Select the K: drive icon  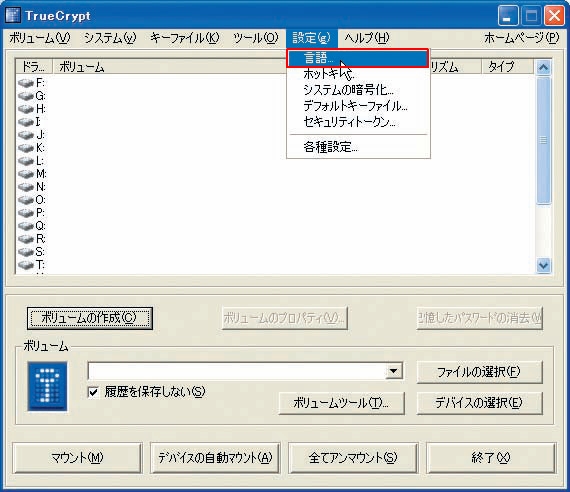click(26, 148)
